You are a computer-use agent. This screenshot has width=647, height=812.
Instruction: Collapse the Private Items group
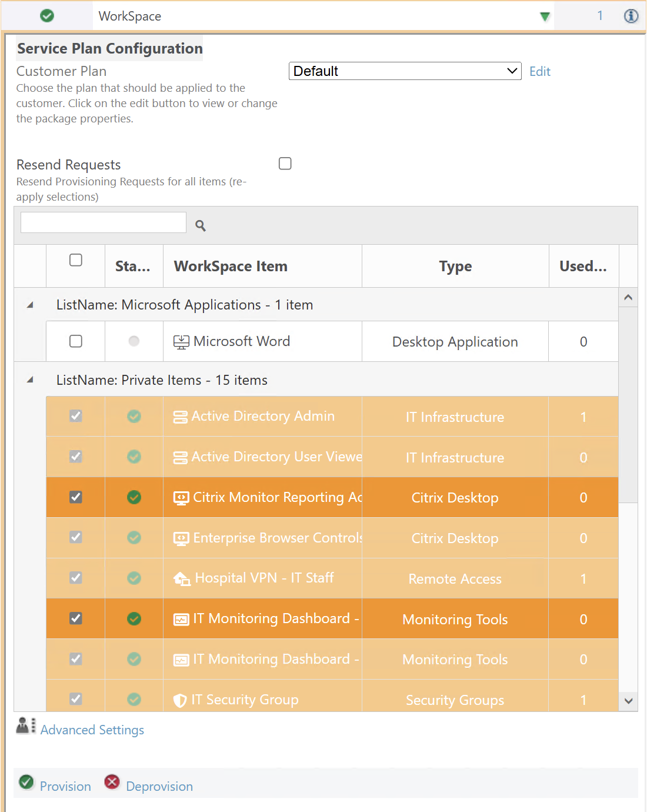point(30,380)
